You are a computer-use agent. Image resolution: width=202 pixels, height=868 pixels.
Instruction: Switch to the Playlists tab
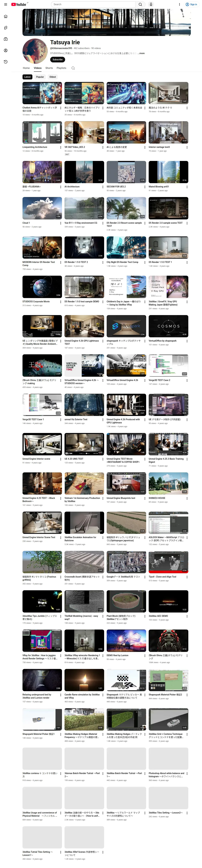tap(61, 68)
